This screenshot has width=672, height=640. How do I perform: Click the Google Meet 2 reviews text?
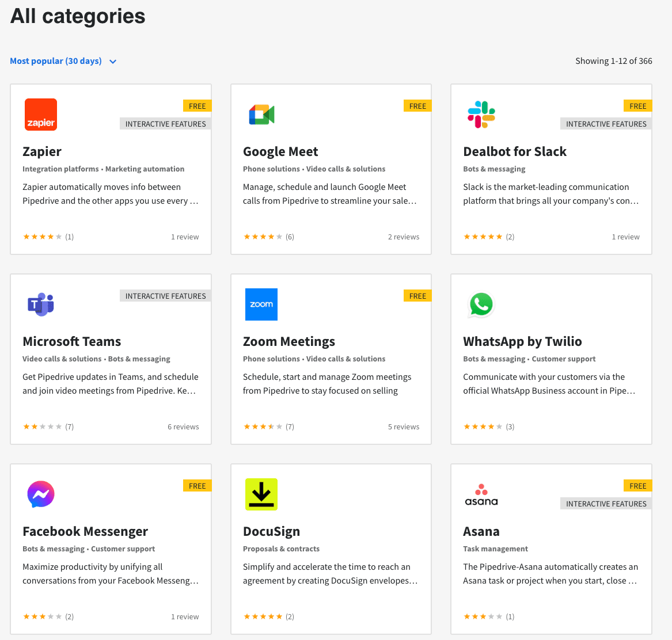[404, 237]
